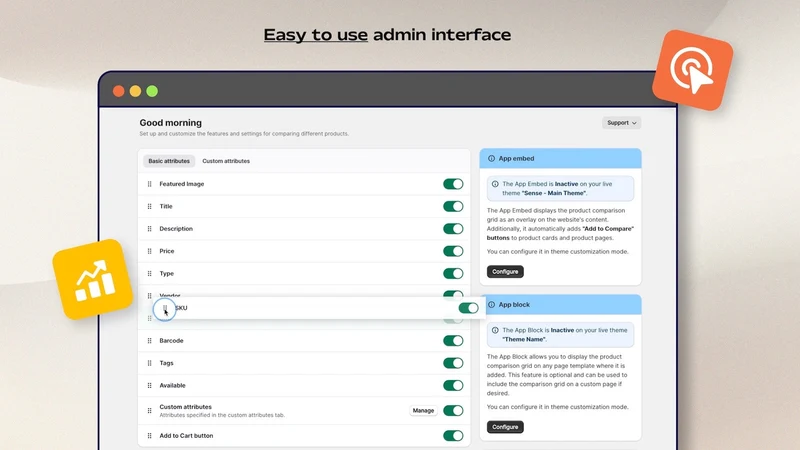Click the yellow minimize window dot
Image resolution: width=800 pixels, height=450 pixels.
135,91
